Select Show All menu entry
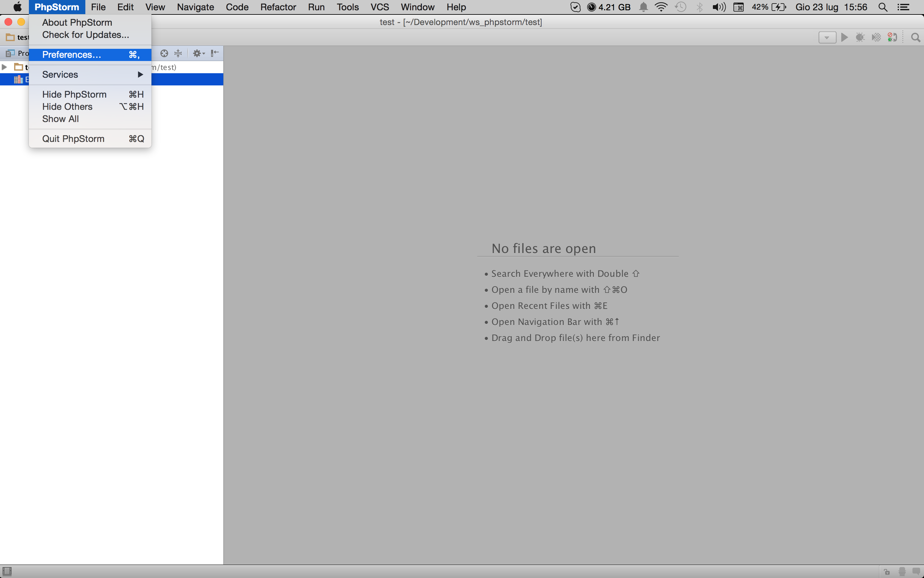The width and height of the screenshot is (924, 578). pyautogui.click(x=90, y=119)
